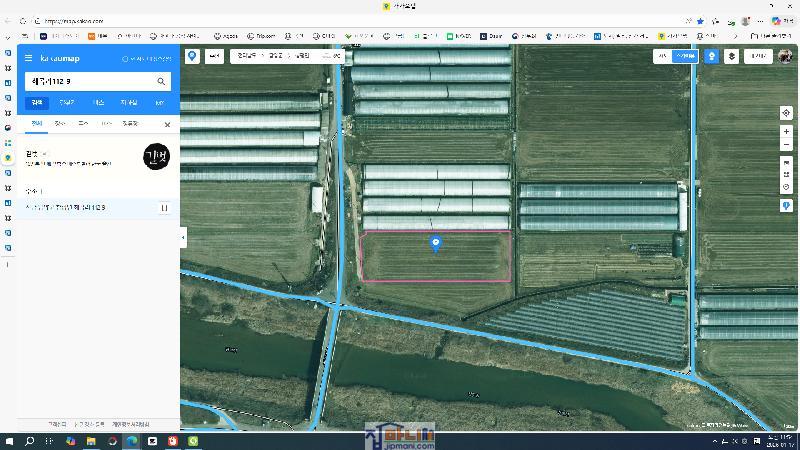Image resolution: width=800 pixels, height=450 pixels.
Task: Click the search input field in sidebar
Action: pos(90,81)
